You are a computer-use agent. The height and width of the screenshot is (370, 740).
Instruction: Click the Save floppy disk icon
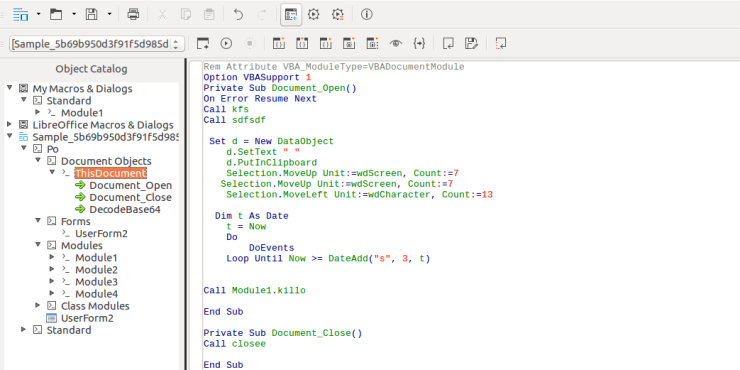point(91,15)
